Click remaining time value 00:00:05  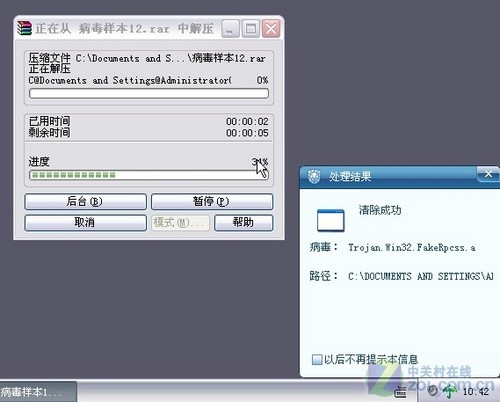coord(247,133)
